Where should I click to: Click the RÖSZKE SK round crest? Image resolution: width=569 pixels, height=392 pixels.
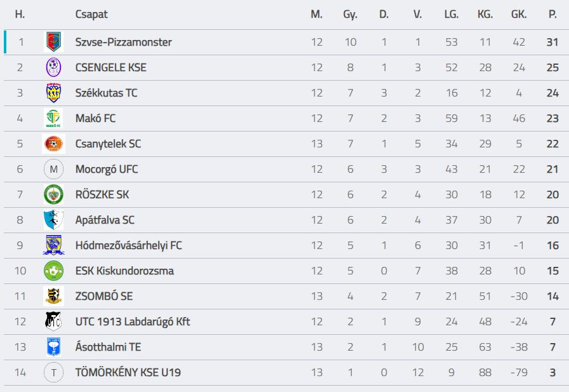click(x=53, y=194)
